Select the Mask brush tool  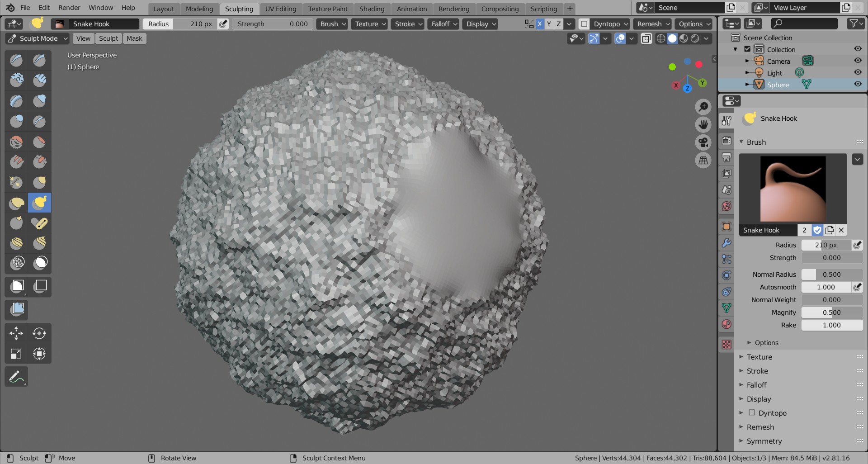pyautogui.click(x=40, y=263)
